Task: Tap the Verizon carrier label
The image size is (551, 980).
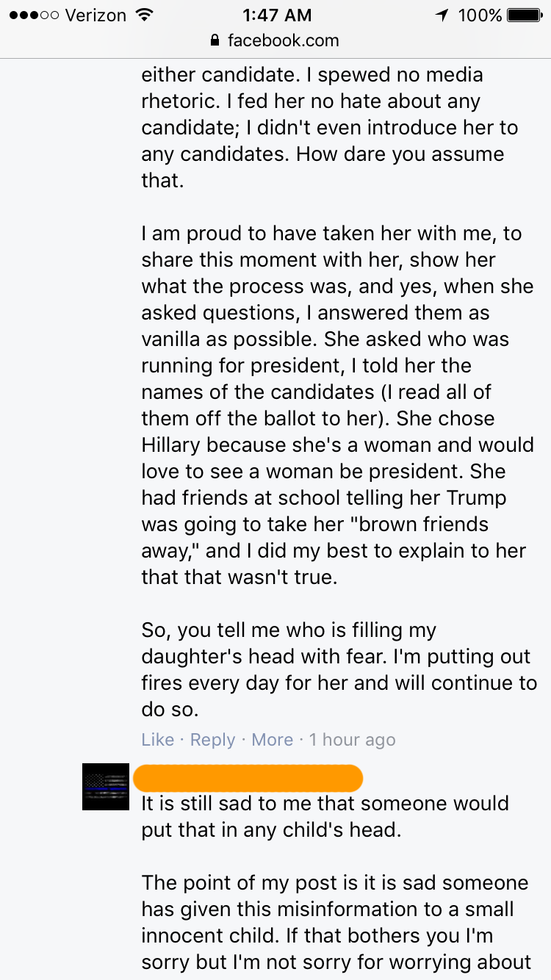Action: 97,15
